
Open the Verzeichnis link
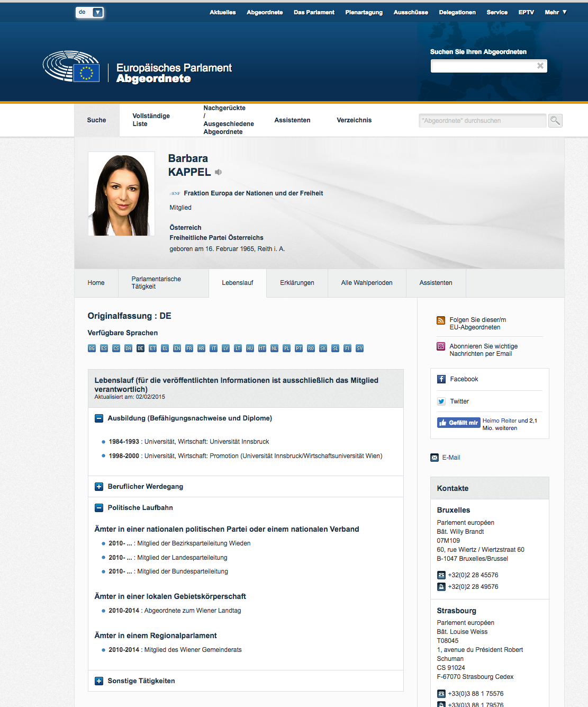354,120
